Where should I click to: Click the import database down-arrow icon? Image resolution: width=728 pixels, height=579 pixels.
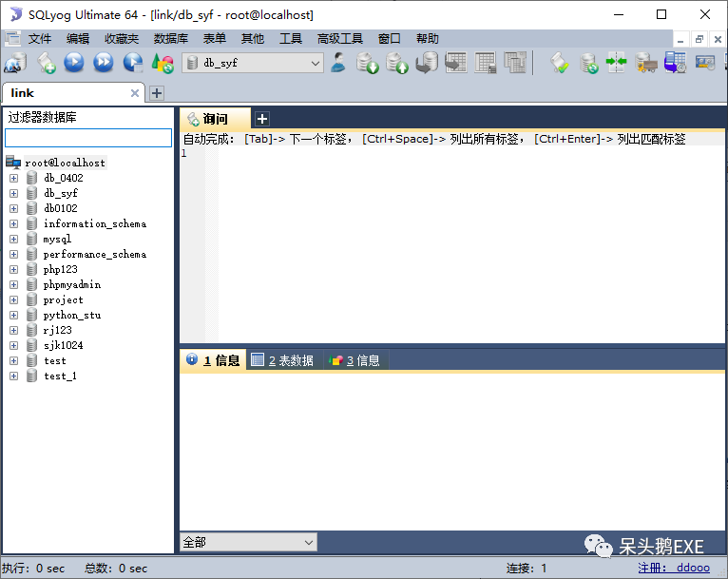367,63
